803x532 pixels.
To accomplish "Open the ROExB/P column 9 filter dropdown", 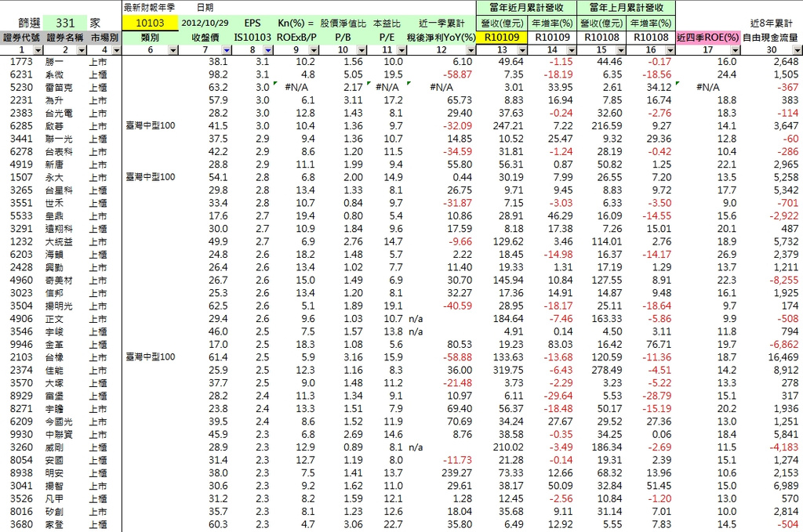I will tap(314, 50).
